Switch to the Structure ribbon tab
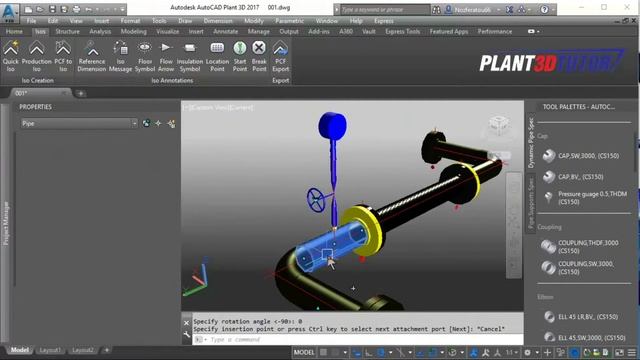The height and width of the screenshot is (360, 640). [67, 31]
